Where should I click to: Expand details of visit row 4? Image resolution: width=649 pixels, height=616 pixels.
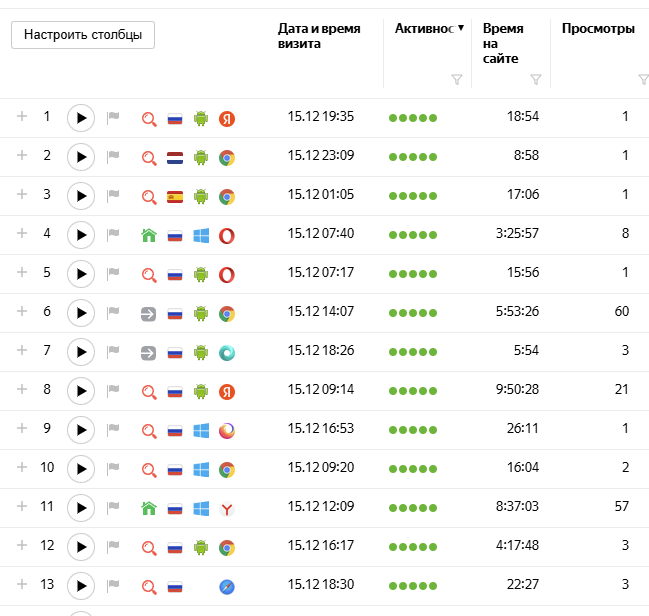point(22,234)
